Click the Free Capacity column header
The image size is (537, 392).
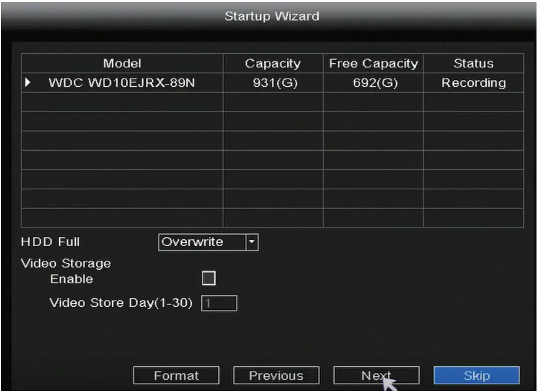(374, 63)
